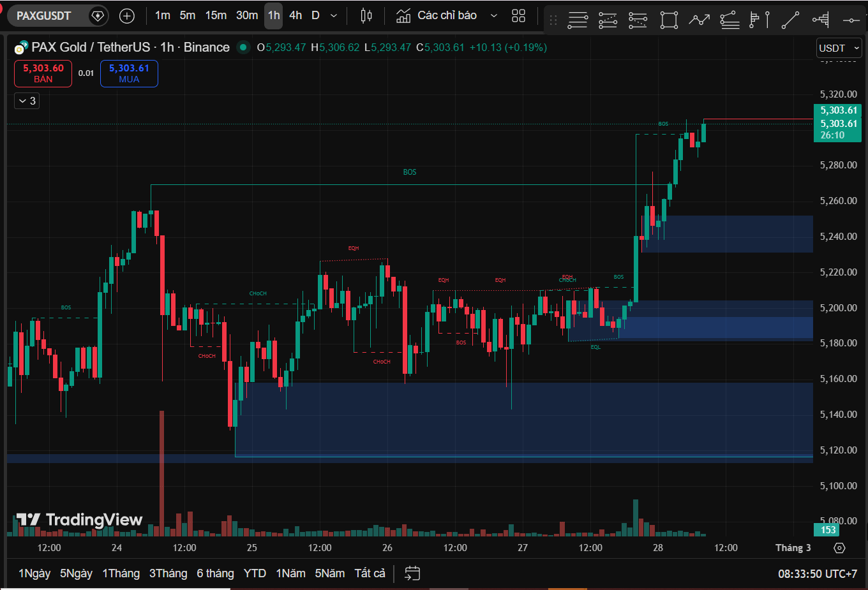Switch to the 4h timeframe
Screen dimensions: 868x590
[x=296, y=15]
